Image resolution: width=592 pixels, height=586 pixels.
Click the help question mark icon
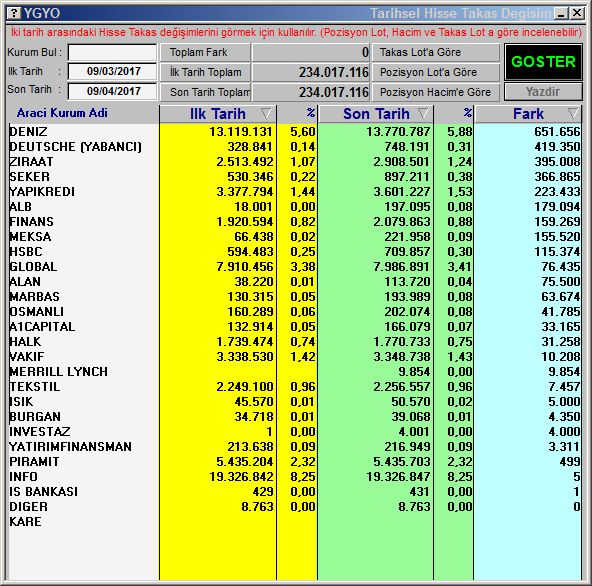click(x=14, y=14)
